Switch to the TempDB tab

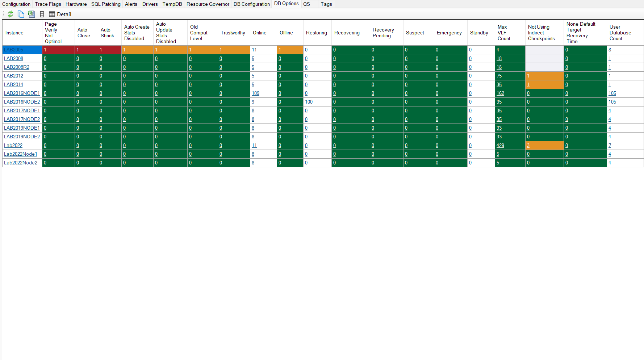172,4
